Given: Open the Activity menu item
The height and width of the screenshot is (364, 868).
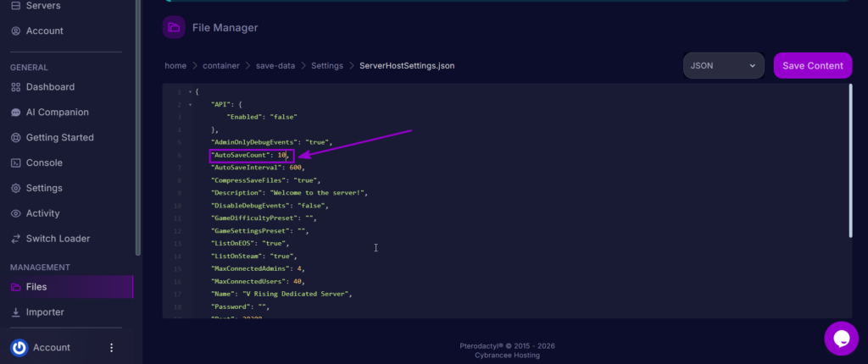Looking at the screenshot, I should (x=42, y=213).
